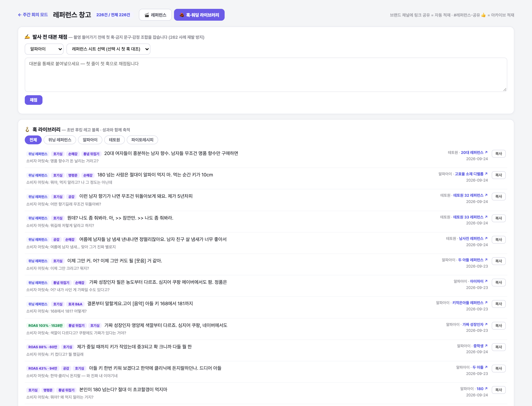Filter hooks by 위닝 레퍼런스
This screenshot has height=406, width=532.
[60, 140]
